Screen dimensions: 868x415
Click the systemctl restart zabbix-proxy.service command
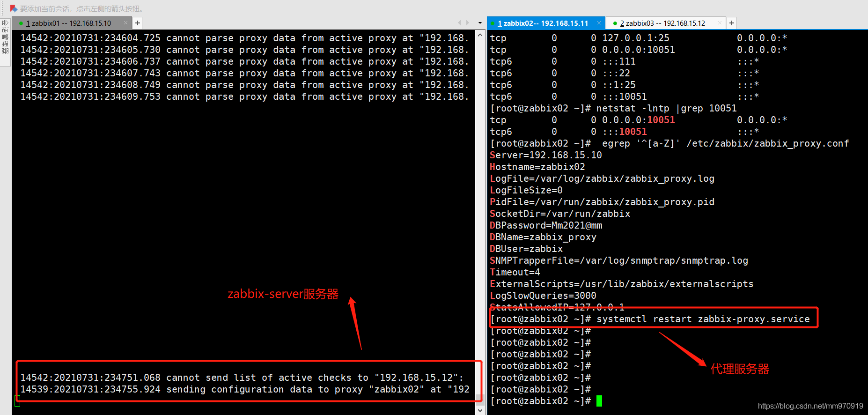[703, 319]
